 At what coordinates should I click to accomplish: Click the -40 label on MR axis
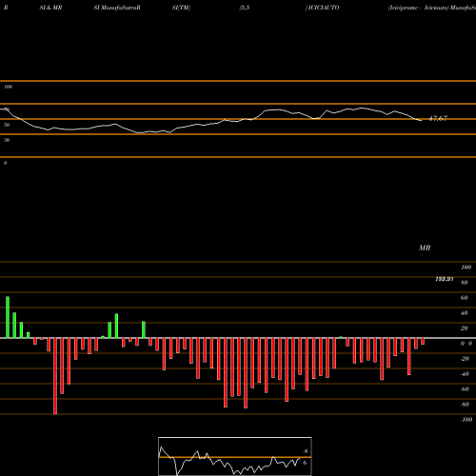465,374
